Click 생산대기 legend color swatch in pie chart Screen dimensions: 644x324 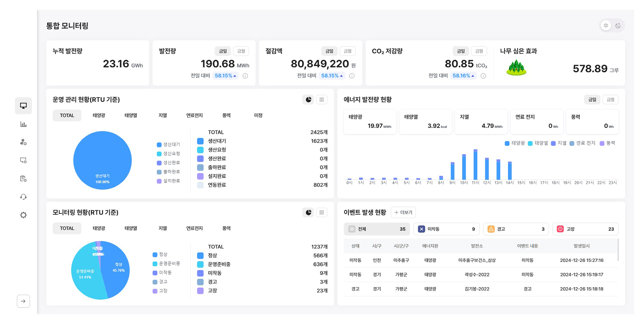pos(159,145)
